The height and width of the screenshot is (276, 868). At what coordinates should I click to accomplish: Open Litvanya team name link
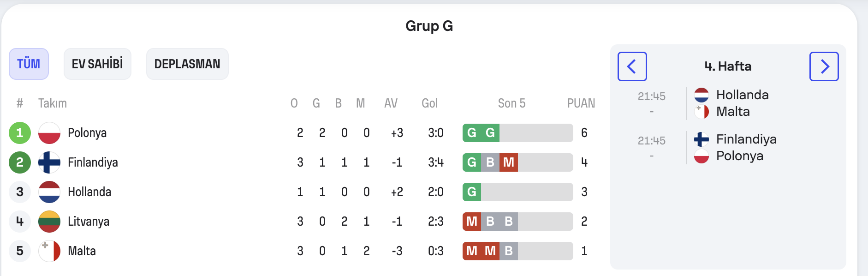(x=89, y=222)
